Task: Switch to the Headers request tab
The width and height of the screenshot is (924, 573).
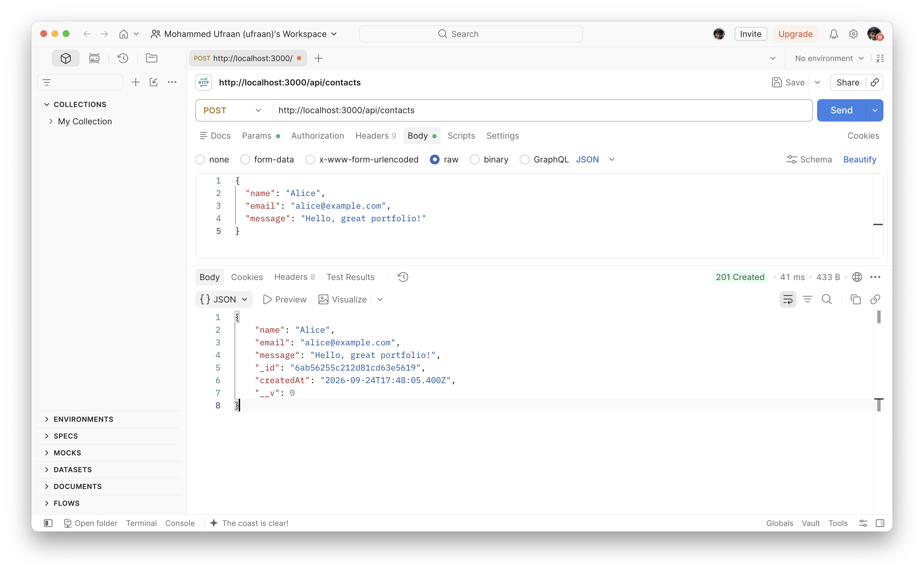Action: click(376, 136)
